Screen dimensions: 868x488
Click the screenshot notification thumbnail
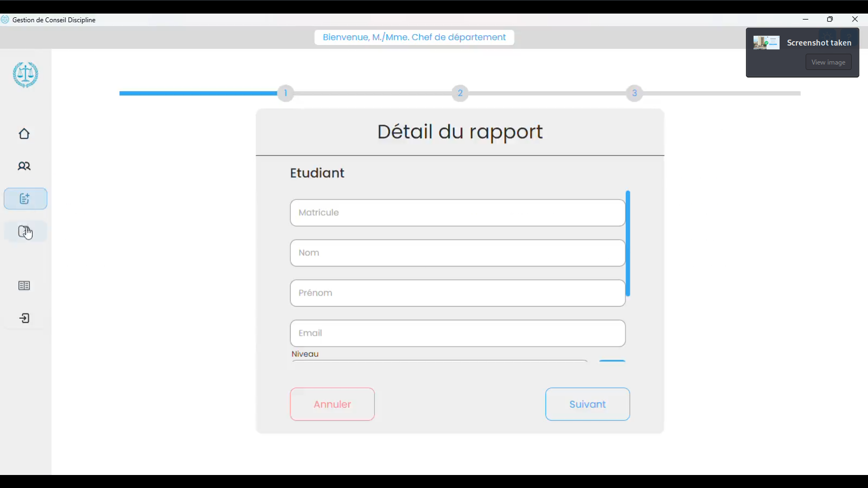pyautogui.click(x=766, y=43)
